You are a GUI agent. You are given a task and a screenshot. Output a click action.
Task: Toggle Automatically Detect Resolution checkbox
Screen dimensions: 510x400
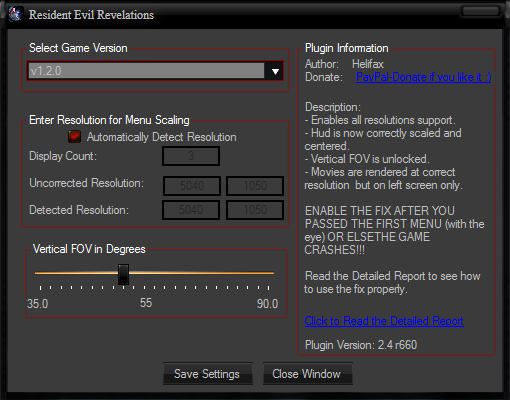pyautogui.click(x=74, y=137)
